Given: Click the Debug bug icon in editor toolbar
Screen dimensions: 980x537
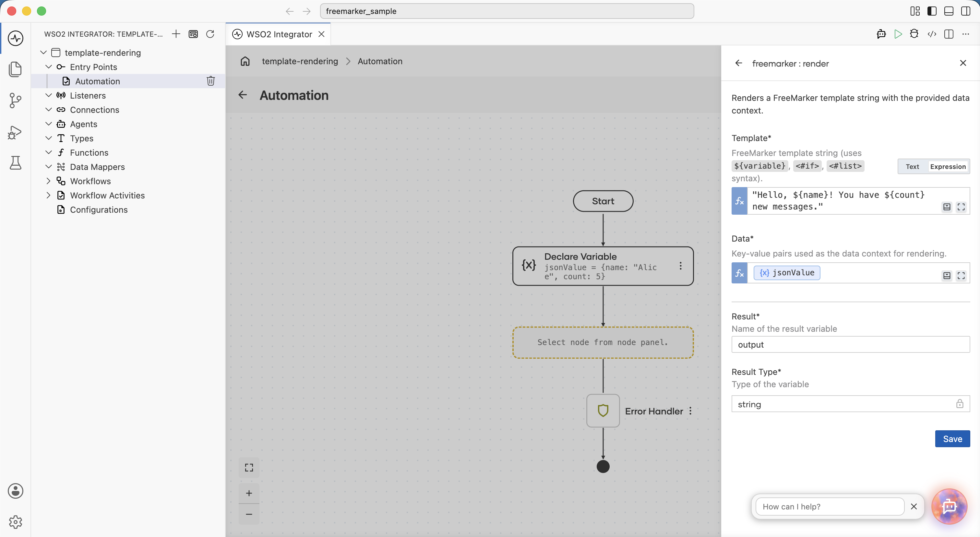Looking at the screenshot, I should point(914,34).
